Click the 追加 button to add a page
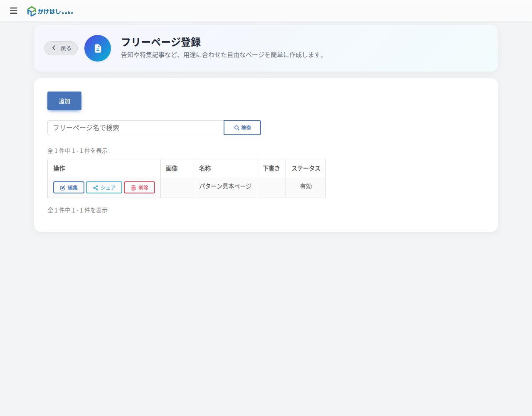Viewport: 532px width, 416px height. point(64,101)
